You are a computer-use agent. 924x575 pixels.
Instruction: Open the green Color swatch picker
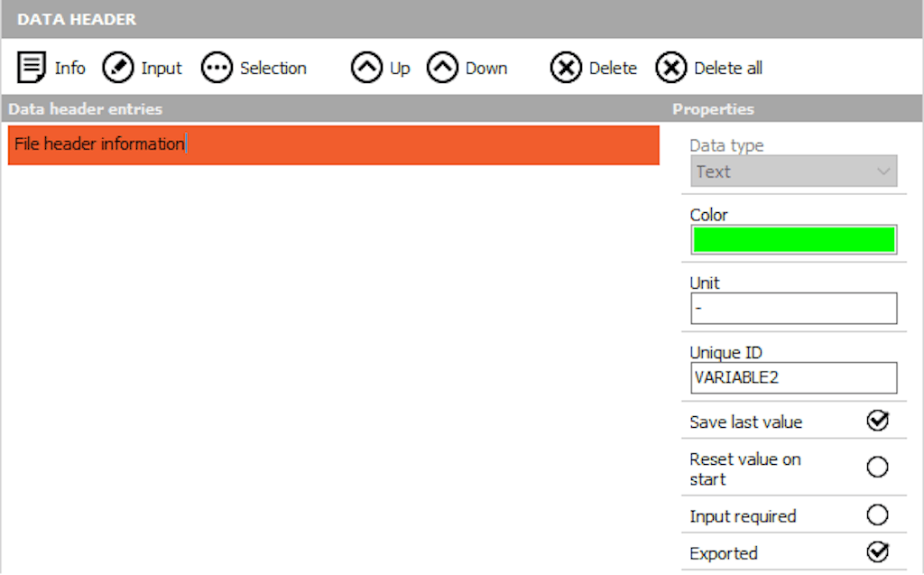(794, 239)
